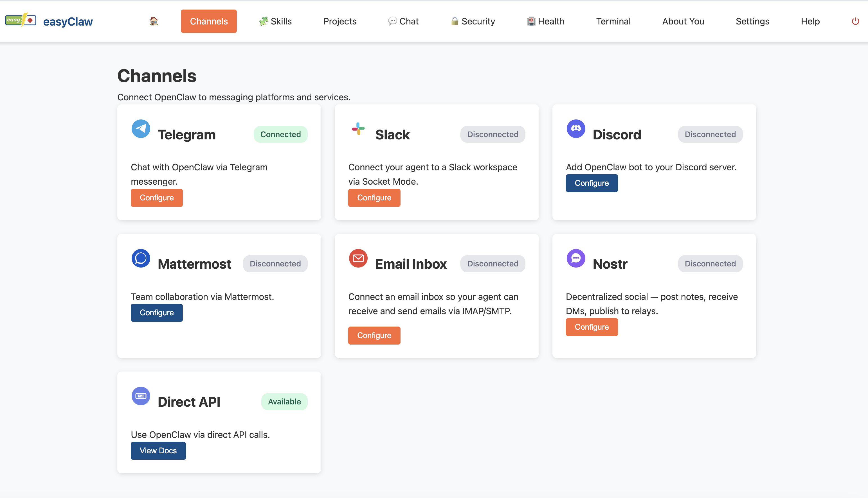The width and height of the screenshot is (868, 498).
Task: Configure the Telegram channel
Action: click(157, 198)
